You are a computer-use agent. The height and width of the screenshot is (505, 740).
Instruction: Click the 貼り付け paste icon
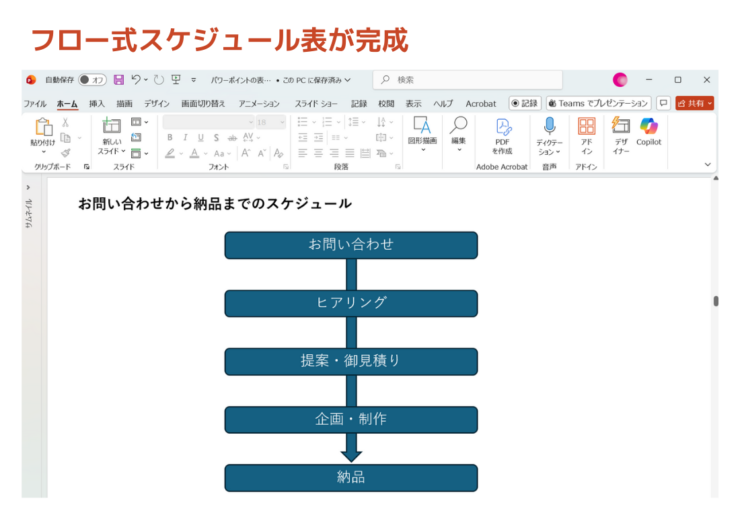pyautogui.click(x=43, y=126)
